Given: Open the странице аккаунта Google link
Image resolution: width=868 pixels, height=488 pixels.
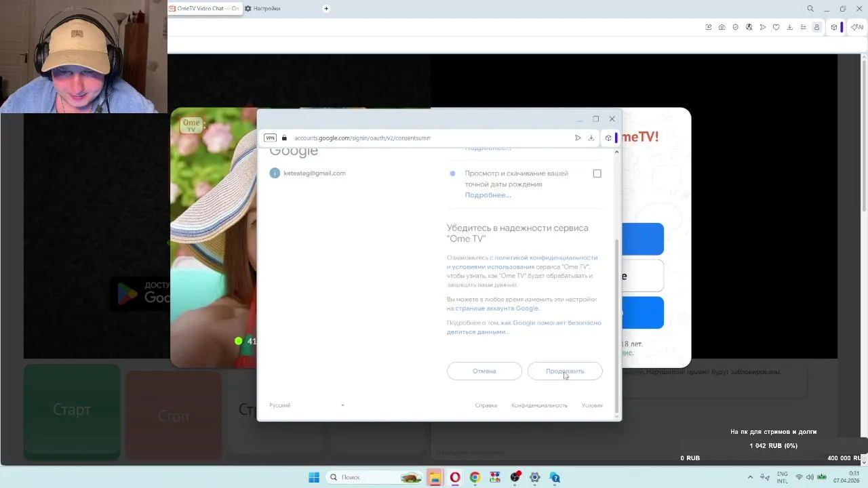Looking at the screenshot, I should coord(497,308).
